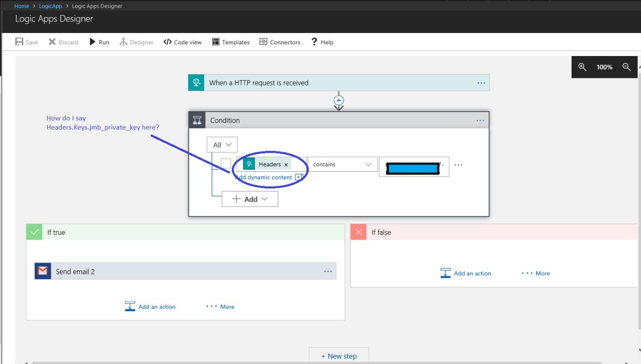Run the logic app

[x=99, y=42]
